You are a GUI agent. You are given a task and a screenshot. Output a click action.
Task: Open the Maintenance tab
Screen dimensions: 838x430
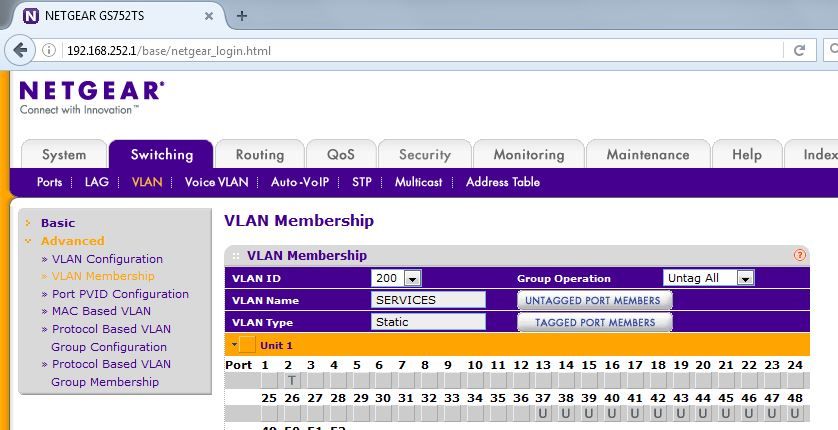tap(648, 155)
